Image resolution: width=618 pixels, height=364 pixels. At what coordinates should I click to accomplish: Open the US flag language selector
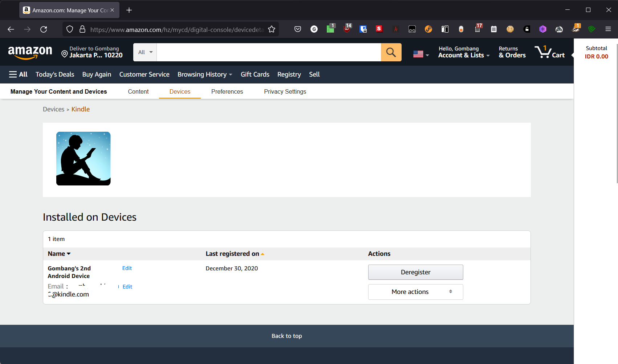421,54
